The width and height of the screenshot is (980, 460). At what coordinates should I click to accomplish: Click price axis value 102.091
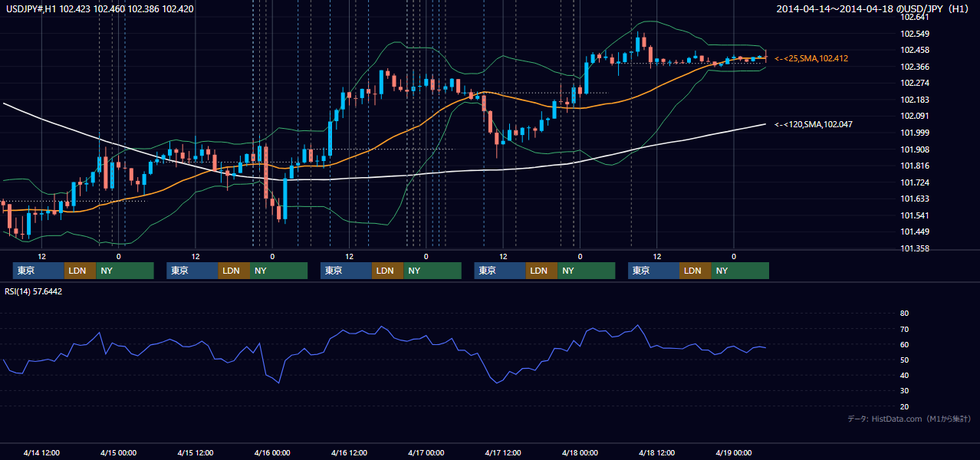pyautogui.click(x=915, y=117)
